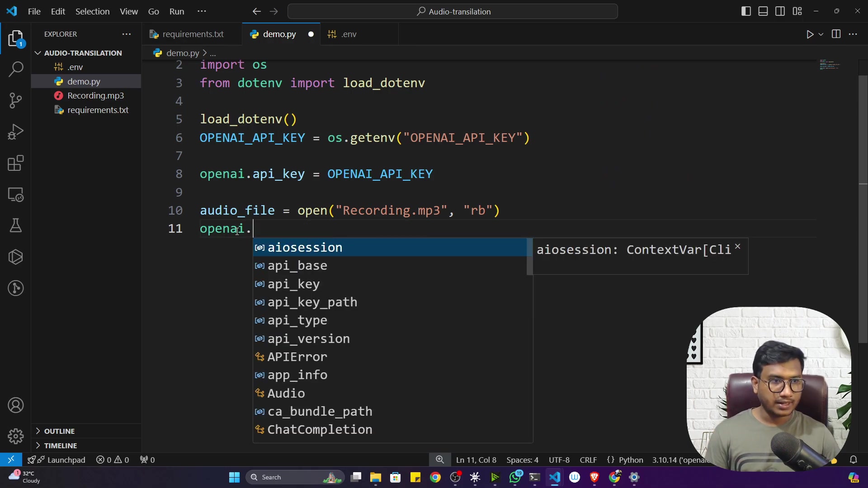
Task: Open run options dropdown next to play
Action: pos(821,34)
